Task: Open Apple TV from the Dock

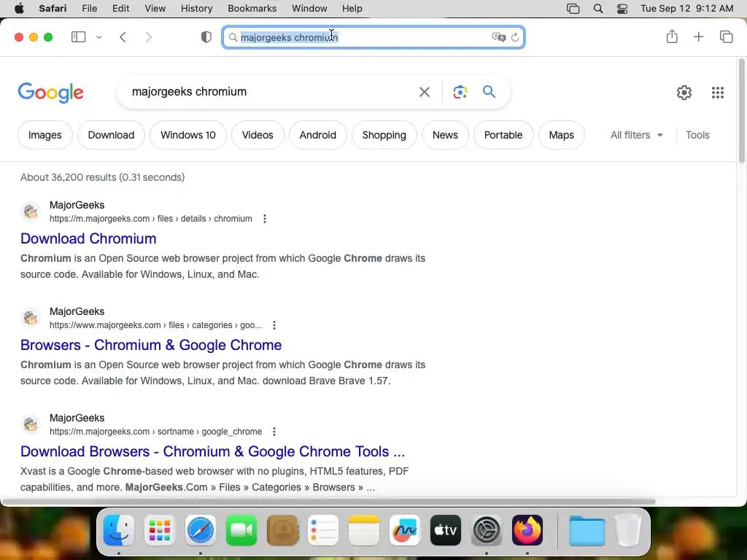Action: (x=446, y=530)
